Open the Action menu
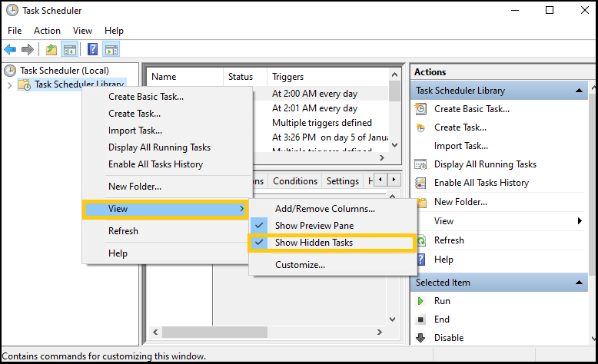 pos(48,31)
